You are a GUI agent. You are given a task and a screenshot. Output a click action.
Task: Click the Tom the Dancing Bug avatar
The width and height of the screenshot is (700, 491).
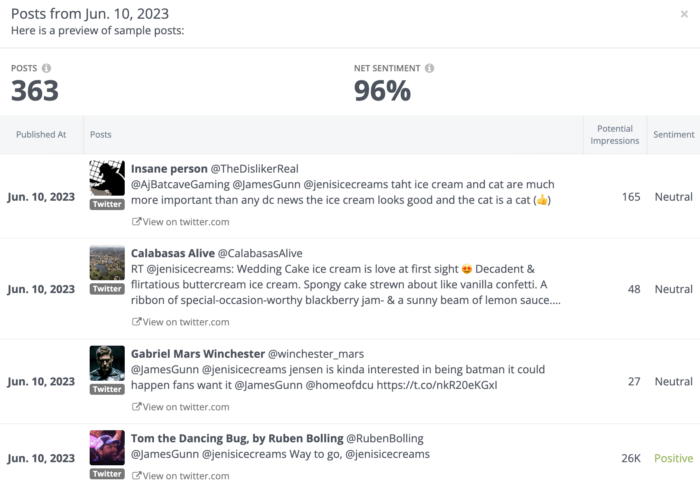coord(107,448)
